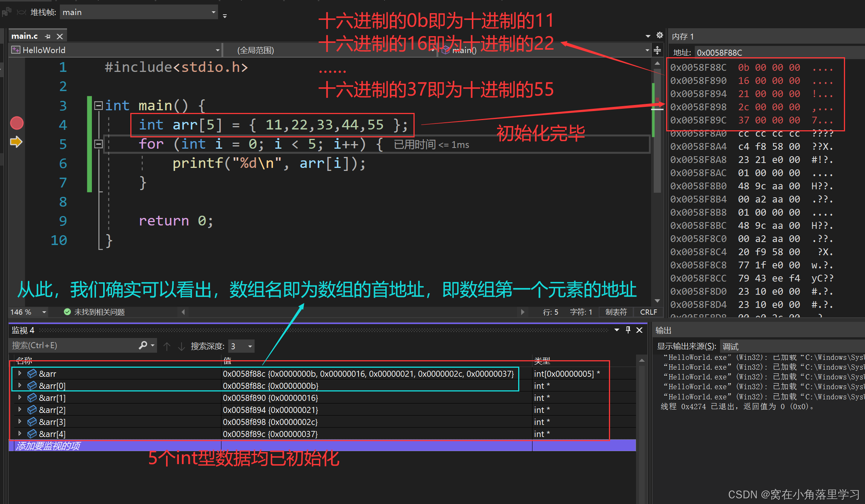The image size is (865, 504).
Task: Click the split editor window icon
Action: [657, 50]
